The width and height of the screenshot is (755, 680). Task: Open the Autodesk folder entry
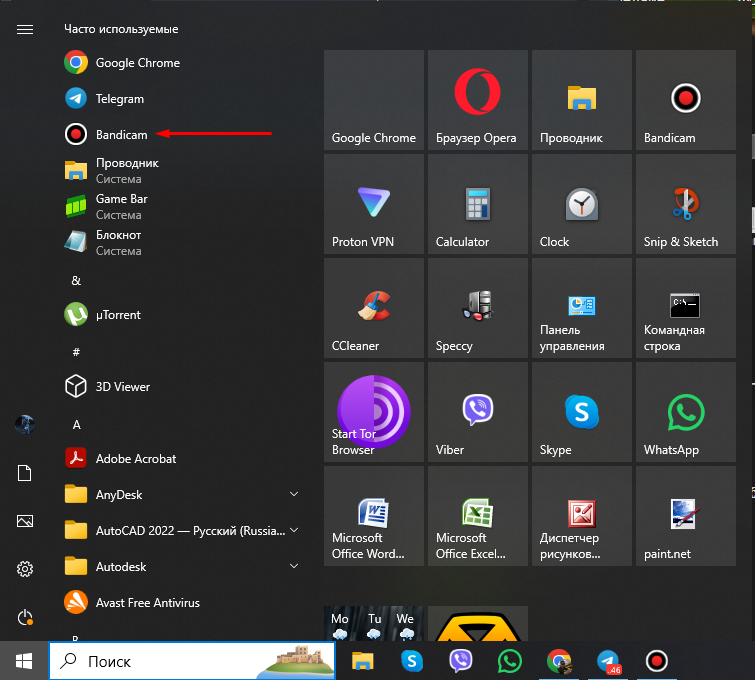pyautogui.click(x=181, y=567)
